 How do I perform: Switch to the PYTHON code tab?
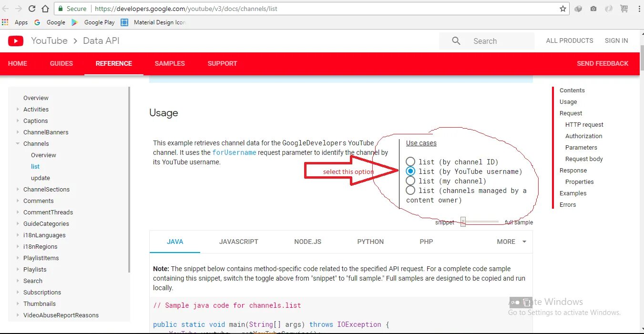click(370, 242)
